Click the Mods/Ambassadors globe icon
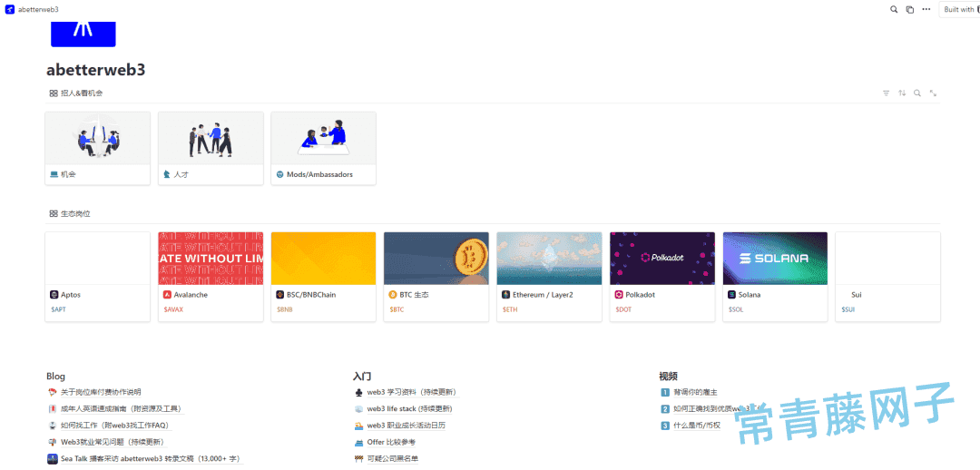The width and height of the screenshot is (980, 470). (280, 174)
